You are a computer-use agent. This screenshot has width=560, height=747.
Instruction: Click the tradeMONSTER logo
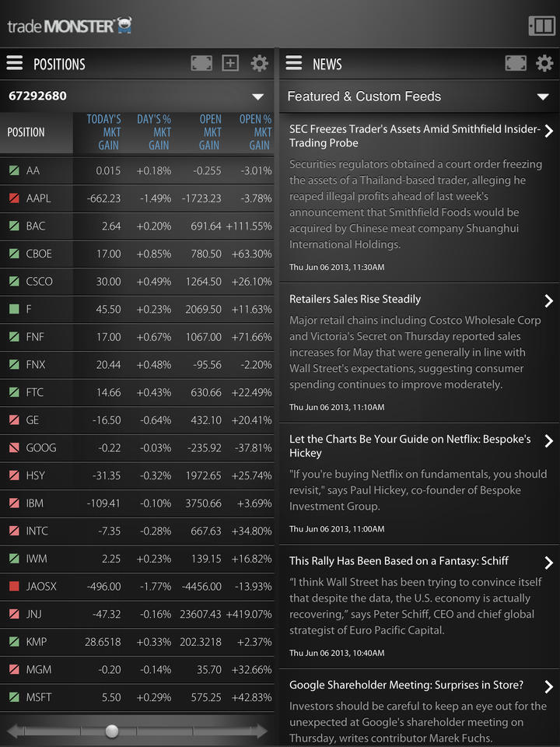coord(70,26)
